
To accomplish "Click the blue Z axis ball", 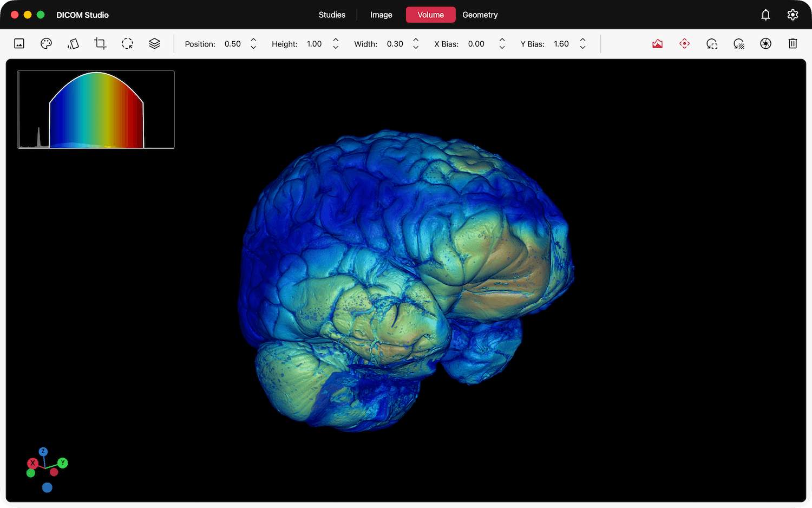I will (43, 452).
